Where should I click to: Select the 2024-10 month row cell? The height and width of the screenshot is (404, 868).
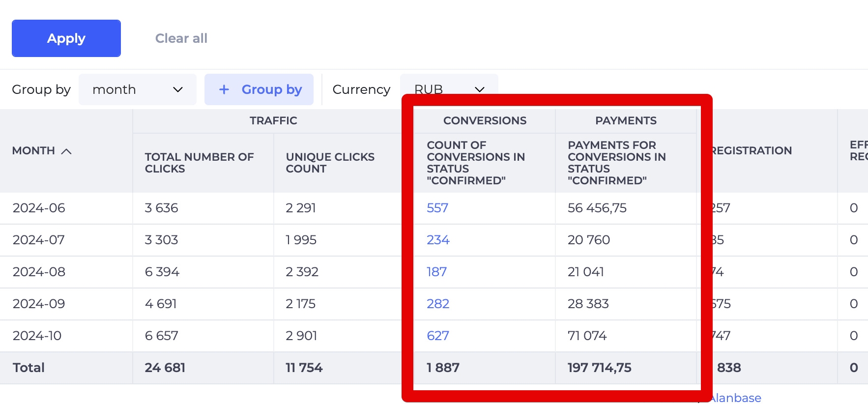point(37,336)
